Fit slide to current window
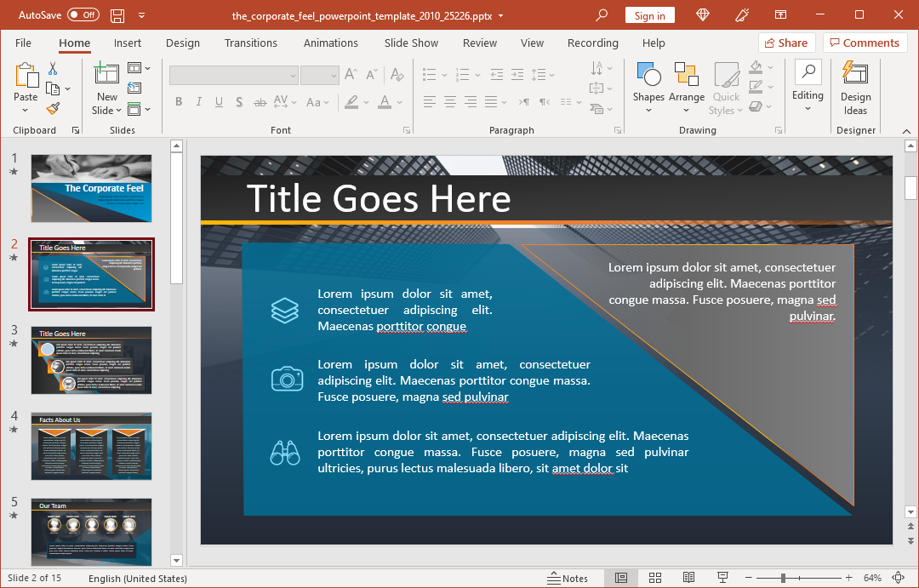This screenshot has height=588, width=919. click(899, 578)
